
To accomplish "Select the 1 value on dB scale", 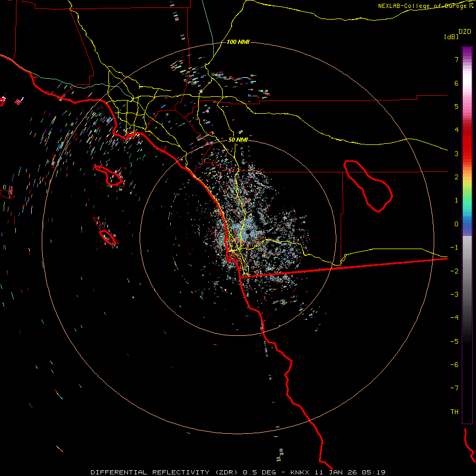I will [x=456, y=200].
